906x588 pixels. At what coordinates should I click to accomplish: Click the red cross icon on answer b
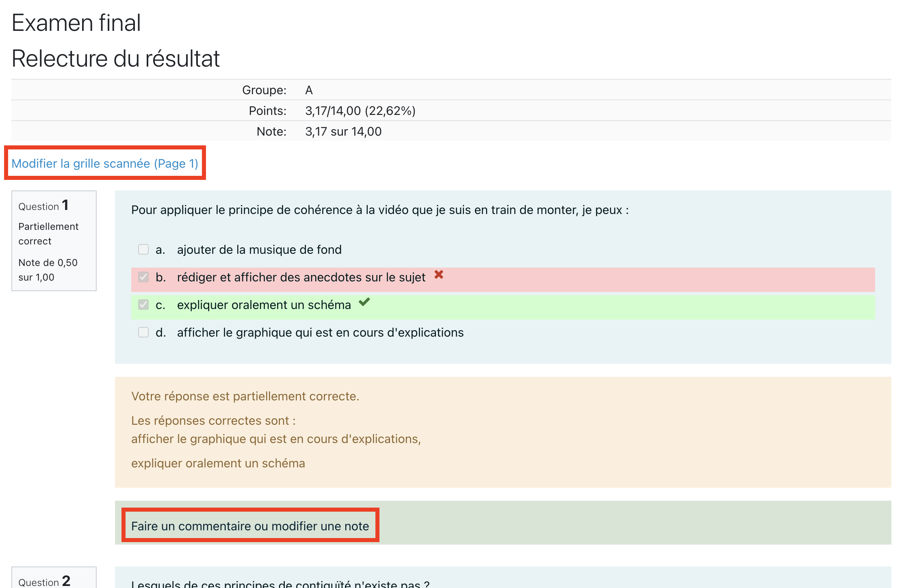[439, 275]
